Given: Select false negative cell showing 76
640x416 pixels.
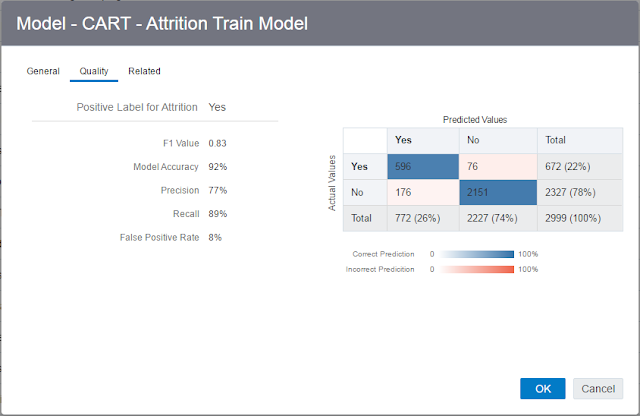Looking at the screenshot, I should [x=498, y=167].
